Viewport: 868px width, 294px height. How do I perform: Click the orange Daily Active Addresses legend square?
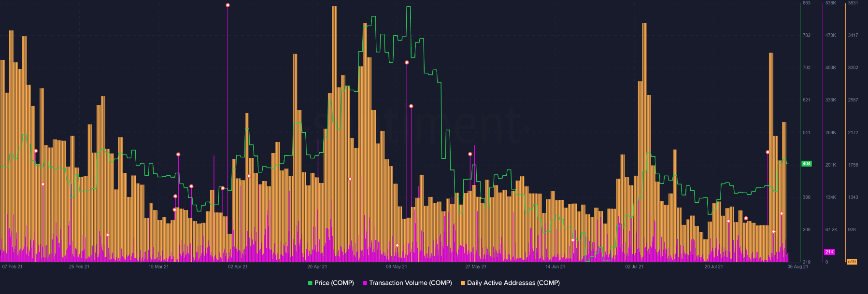coord(463,283)
